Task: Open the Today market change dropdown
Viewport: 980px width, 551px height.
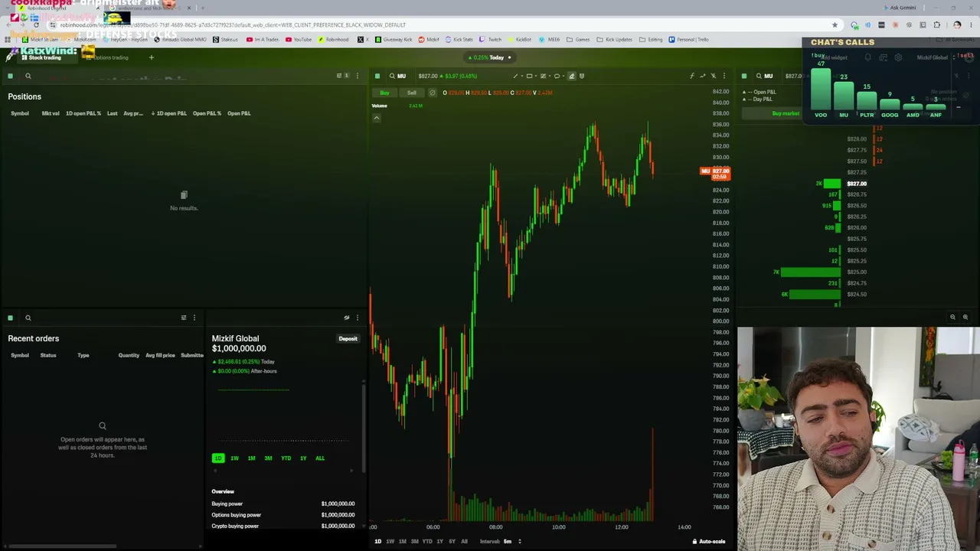Action: (490, 57)
